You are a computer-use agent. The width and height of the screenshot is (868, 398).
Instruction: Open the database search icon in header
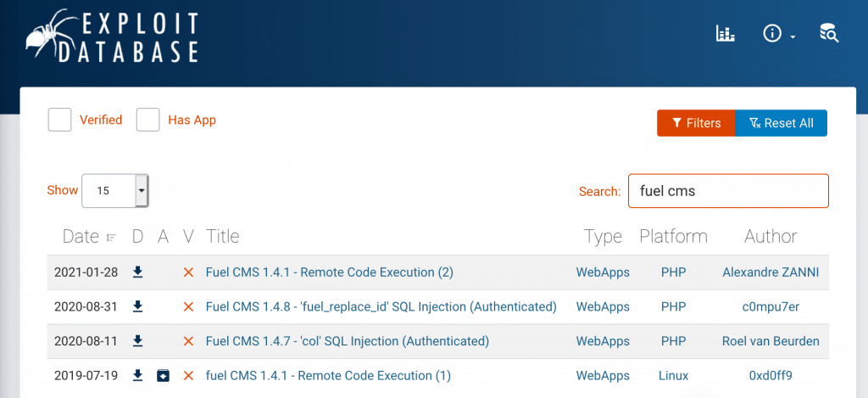[x=829, y=34]
